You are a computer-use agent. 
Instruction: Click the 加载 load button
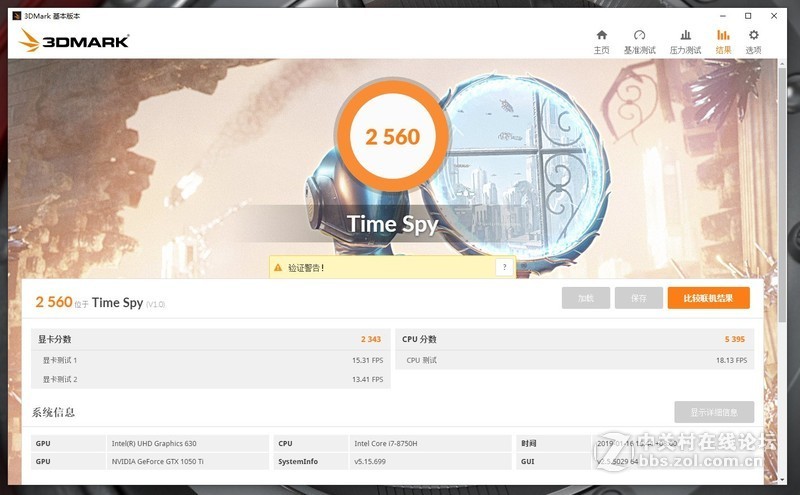586,298
